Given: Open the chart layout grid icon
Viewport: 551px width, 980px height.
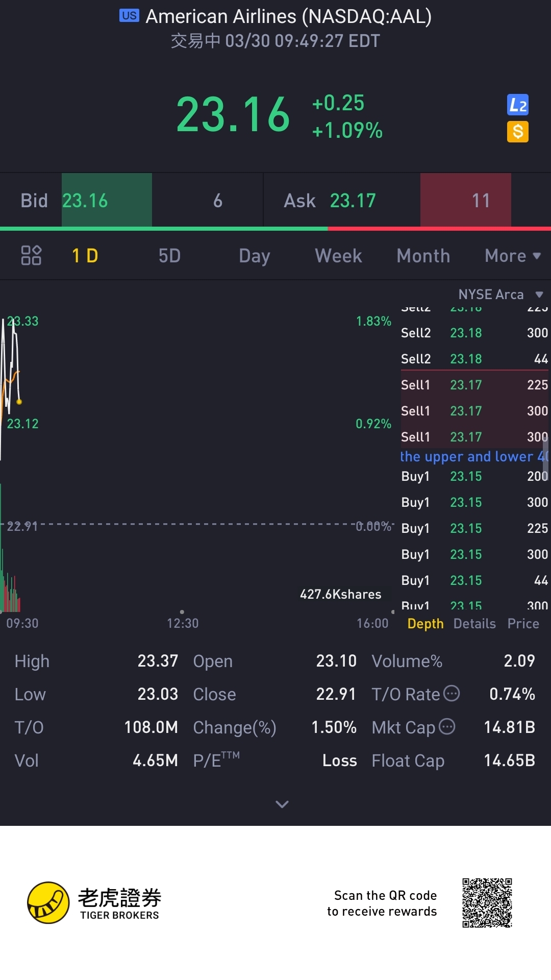Looking at the screenshot, I should (x=31, y=255).
